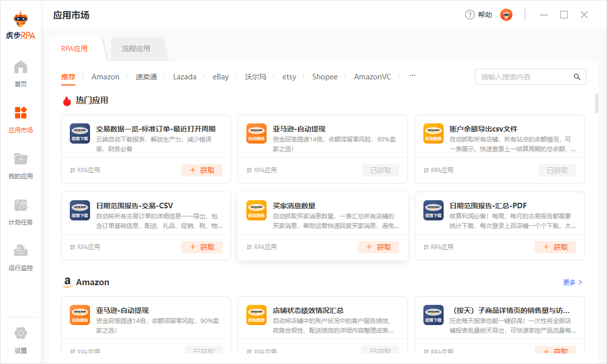Select the Lazada category tab

(185, 77)
